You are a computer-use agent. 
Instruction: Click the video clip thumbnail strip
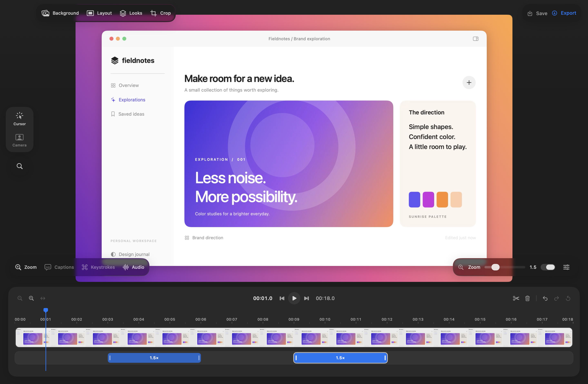294,337
